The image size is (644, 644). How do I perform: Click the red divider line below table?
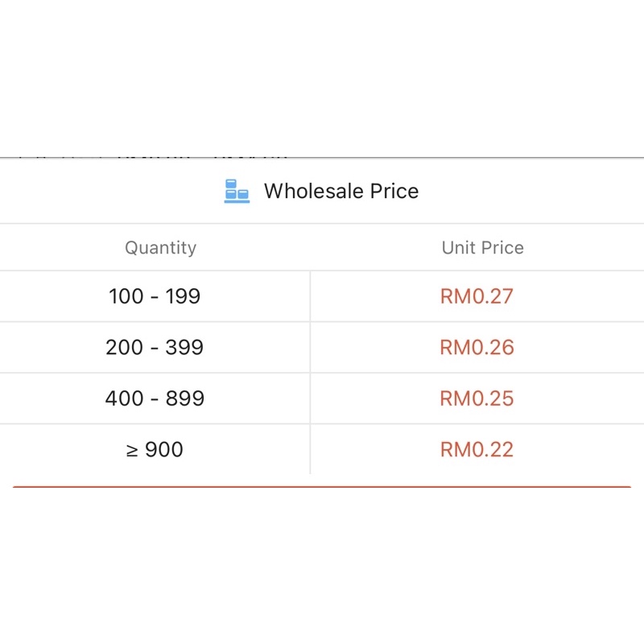pos(322,487)
